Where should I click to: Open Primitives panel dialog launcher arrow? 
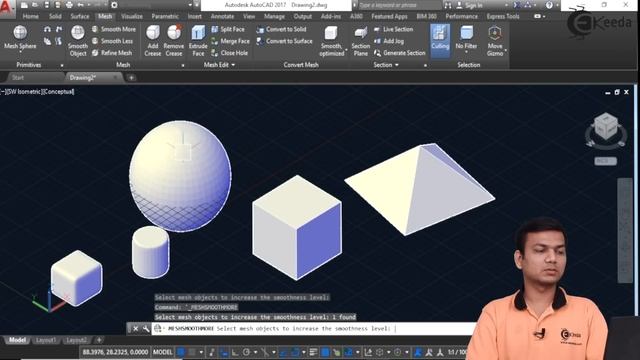tap(62, 65)
